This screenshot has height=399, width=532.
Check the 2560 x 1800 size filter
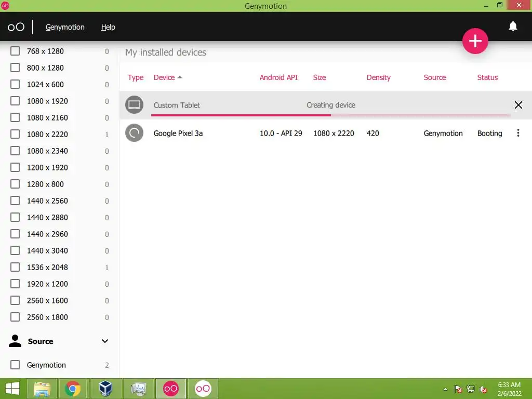click(x=15, y=317)
